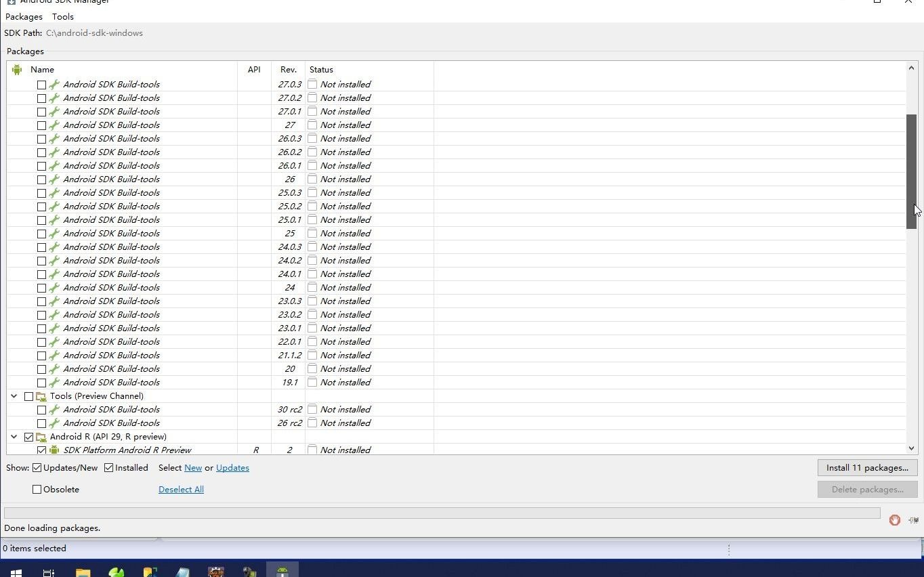Disable the Installed filter checkbox
The width and height of the screenshot is (924, 577).
[108, 468]
